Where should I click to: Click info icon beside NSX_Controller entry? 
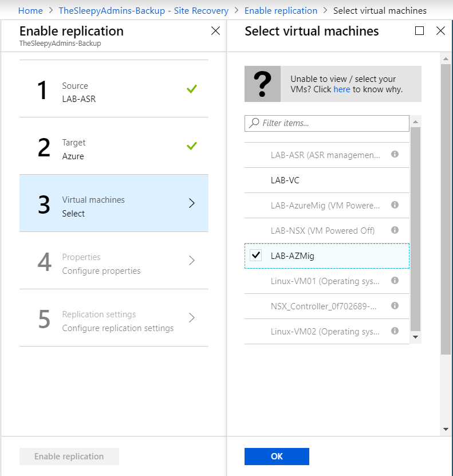click(x=395, y=306)
